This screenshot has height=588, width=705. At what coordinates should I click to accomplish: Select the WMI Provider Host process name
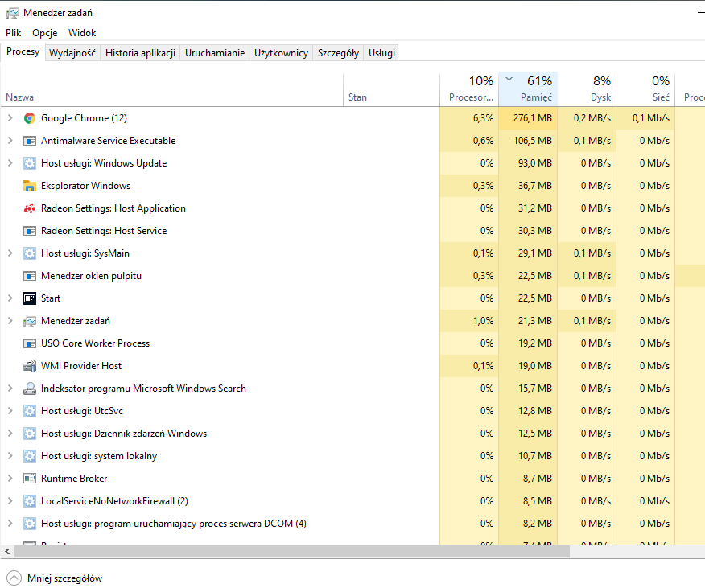[x=81, y=366]
